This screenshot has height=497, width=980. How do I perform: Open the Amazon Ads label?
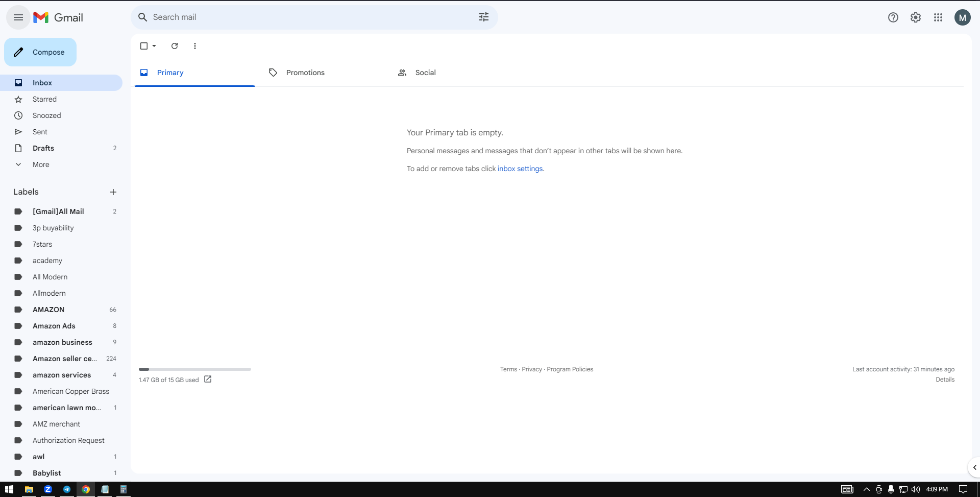(61, 326)
